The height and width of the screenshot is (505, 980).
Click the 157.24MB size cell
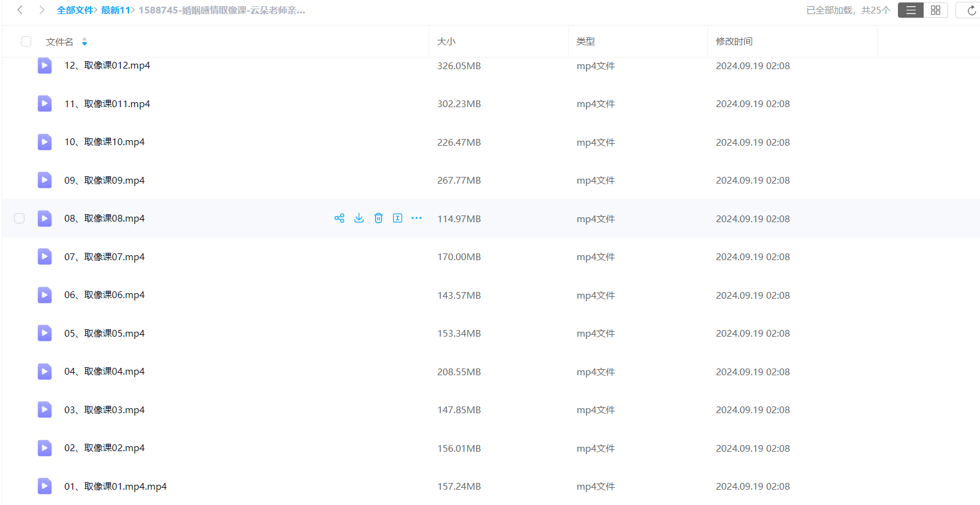point(459,486)
